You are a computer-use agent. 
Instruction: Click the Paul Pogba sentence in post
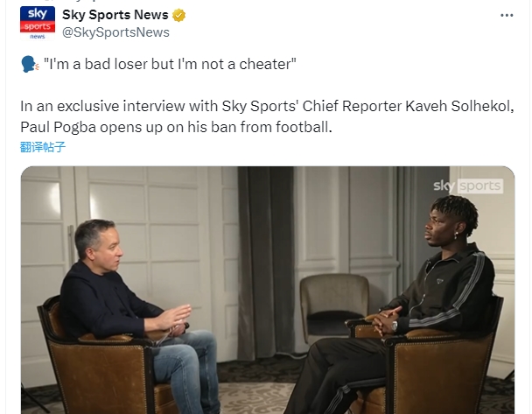click(176, 127)
